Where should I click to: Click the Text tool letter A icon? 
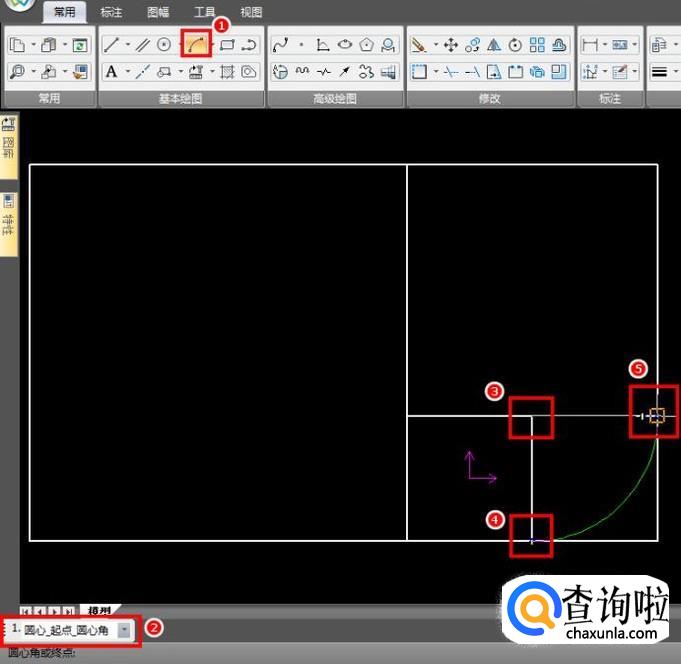(x=111, y=72)
